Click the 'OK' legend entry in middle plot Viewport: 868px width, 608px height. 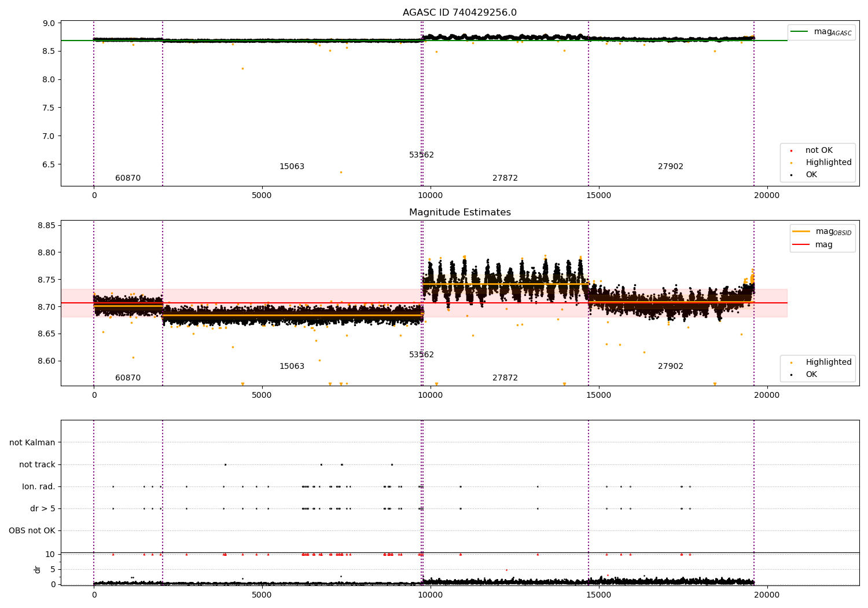click(804, 375)
